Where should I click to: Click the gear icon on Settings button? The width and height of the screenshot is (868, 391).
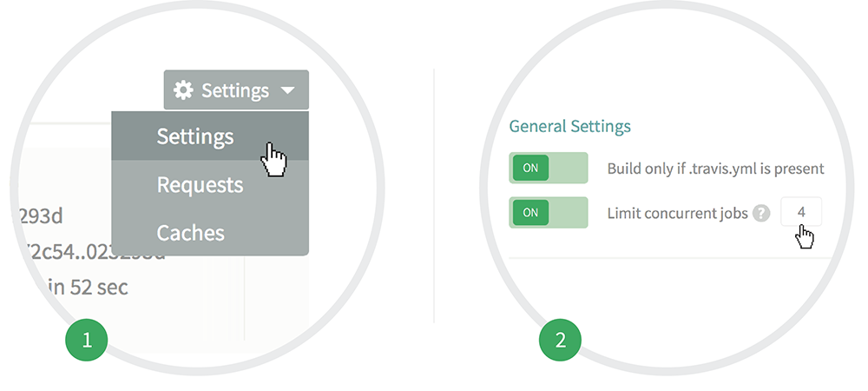[182, 90]
